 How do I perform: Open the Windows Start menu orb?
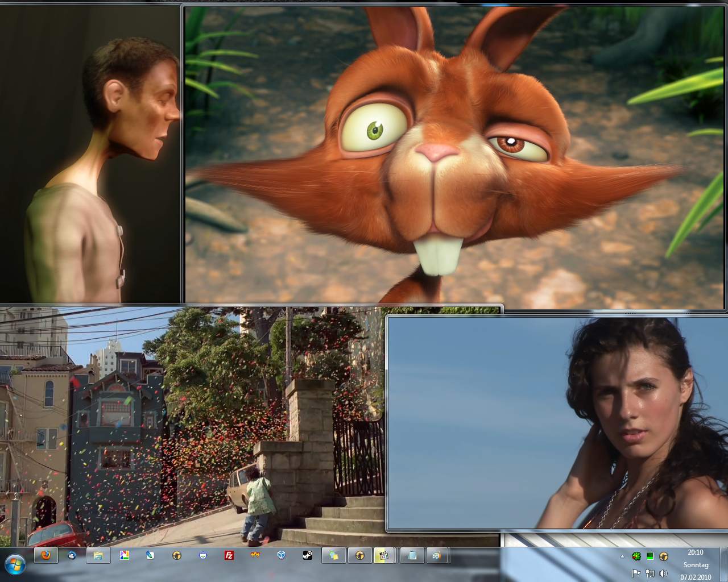pyautogui.click(x=15, y=564)
